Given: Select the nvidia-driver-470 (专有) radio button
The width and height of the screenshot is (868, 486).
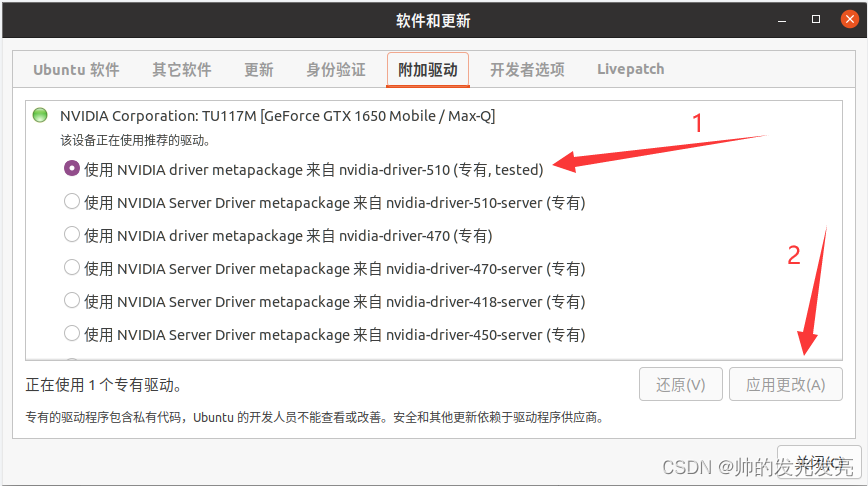Looking at the screenshot, I should (72, 234).
